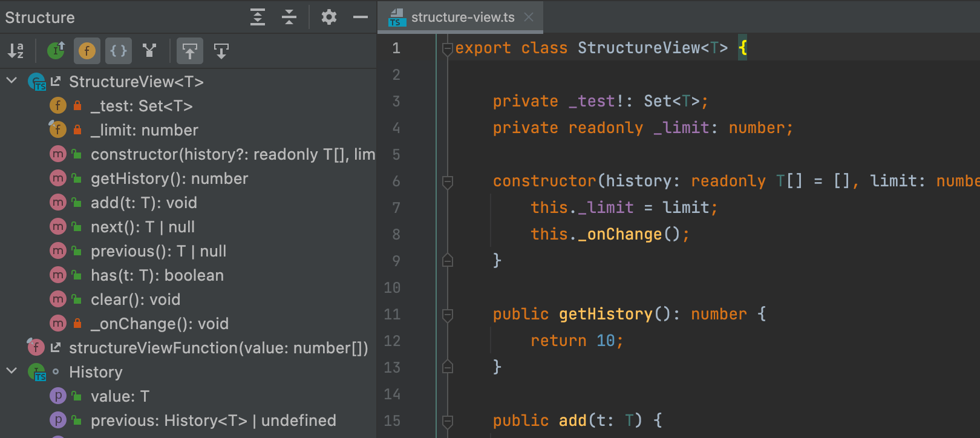Select the structure-view.ts editor tab
980x438 pixels.
462,17
